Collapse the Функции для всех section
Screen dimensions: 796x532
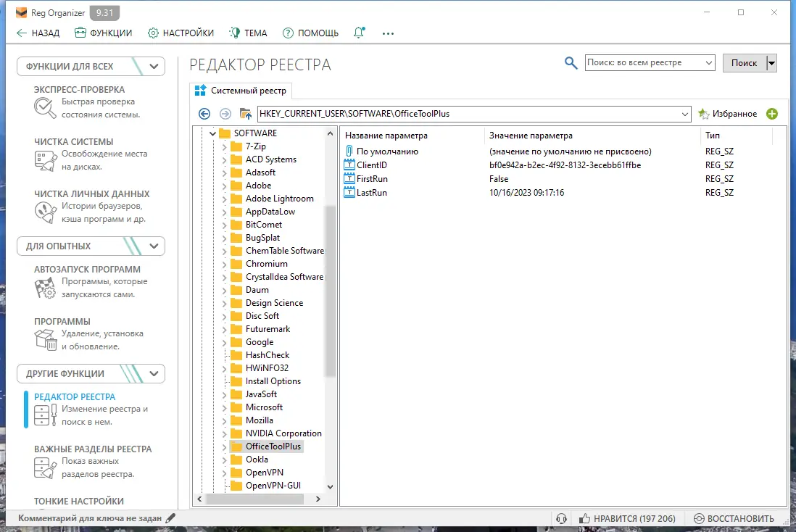154,66
